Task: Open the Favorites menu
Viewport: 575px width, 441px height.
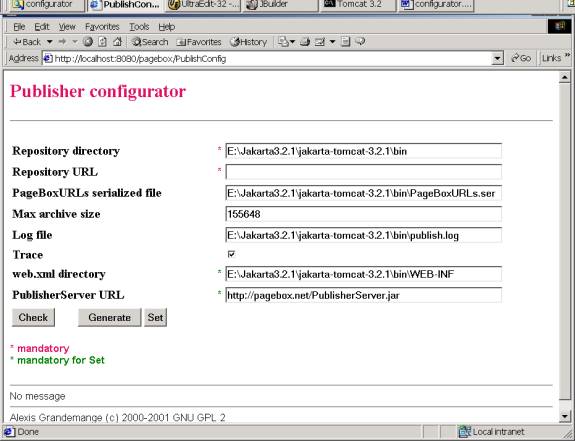Action: (x=102, y=27)
